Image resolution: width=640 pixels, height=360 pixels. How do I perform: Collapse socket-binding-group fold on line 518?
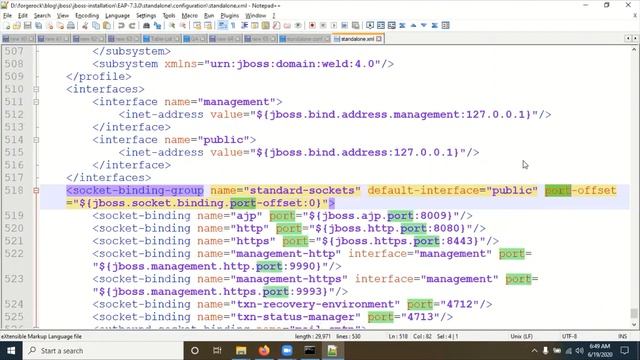click(x=36, y=190)
